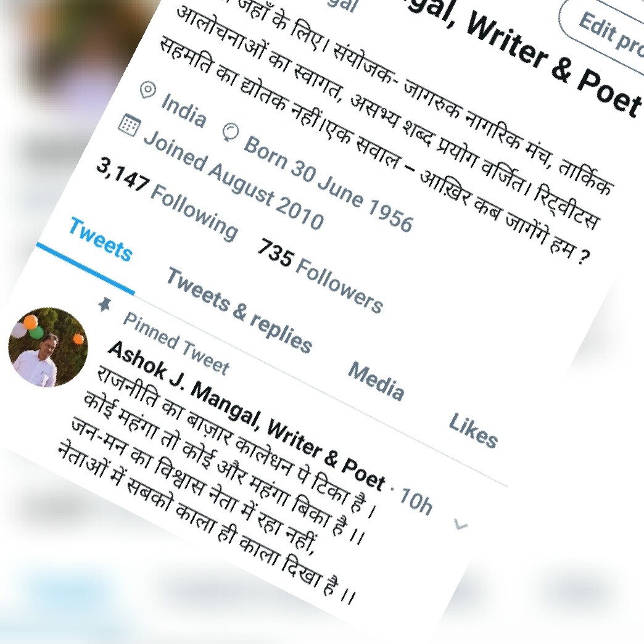The height and width of the screenshot is (644, 644).
Task: Click the pin icon next to Pinned Tweet
Action: [x=104, y=304]
